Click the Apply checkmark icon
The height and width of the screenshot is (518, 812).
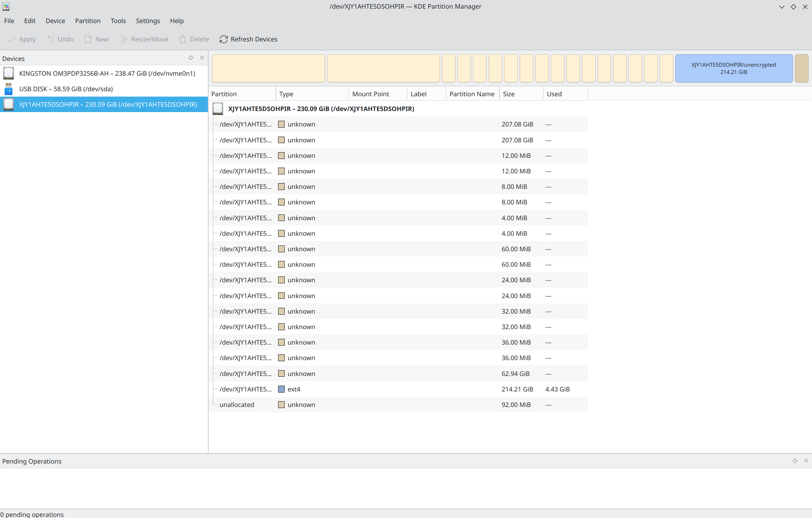(x=12, y=39)
